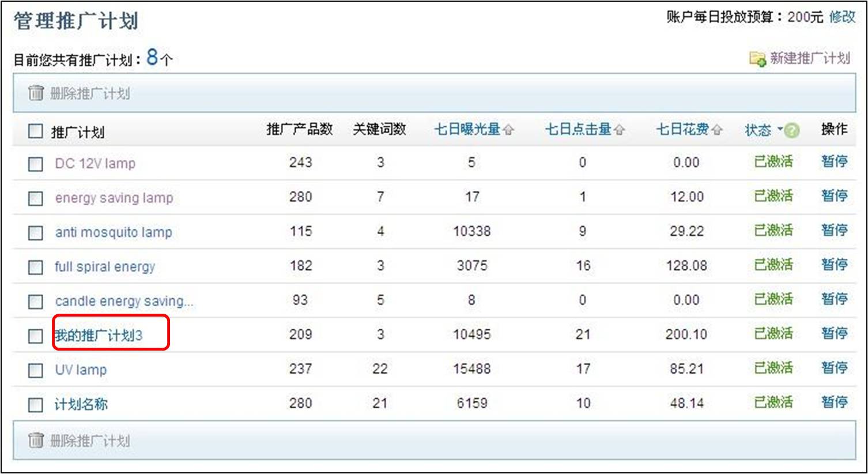Click the 七日点击量 column header
The image size is (868, 474).
click(x=579, y=129)
